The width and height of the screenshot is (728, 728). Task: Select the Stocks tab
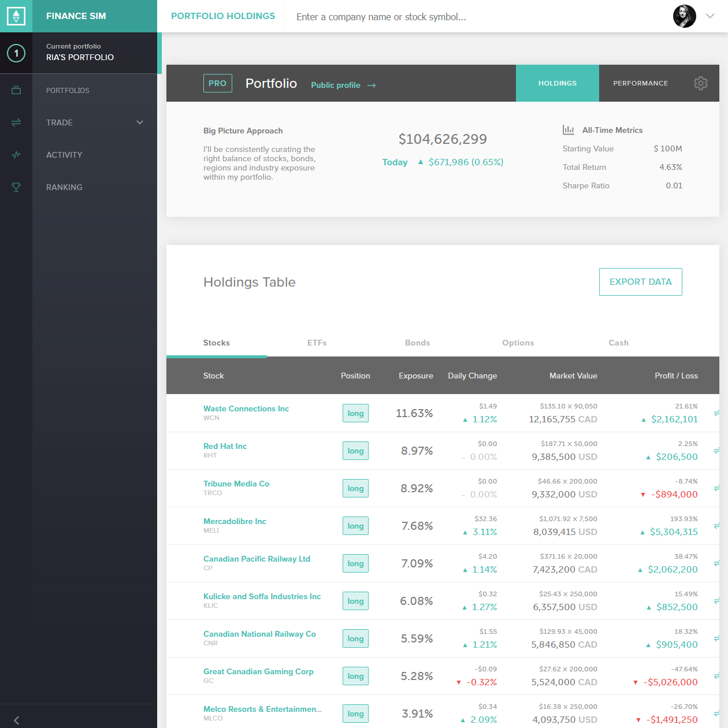(x=217, y=343)
